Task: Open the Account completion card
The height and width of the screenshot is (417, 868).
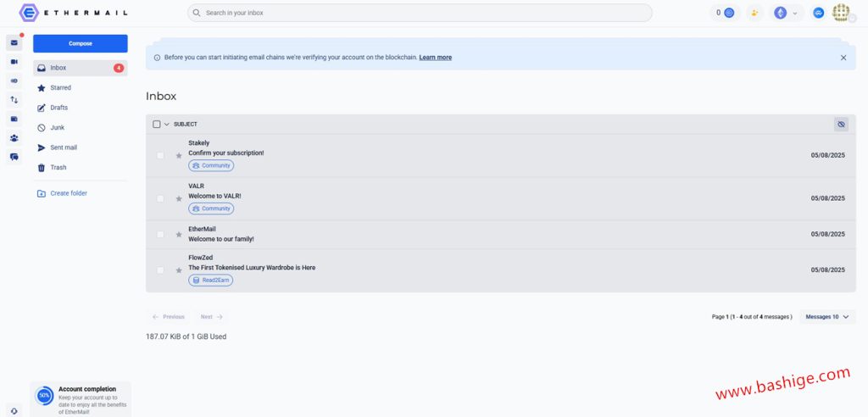Action: coord(81,399)
